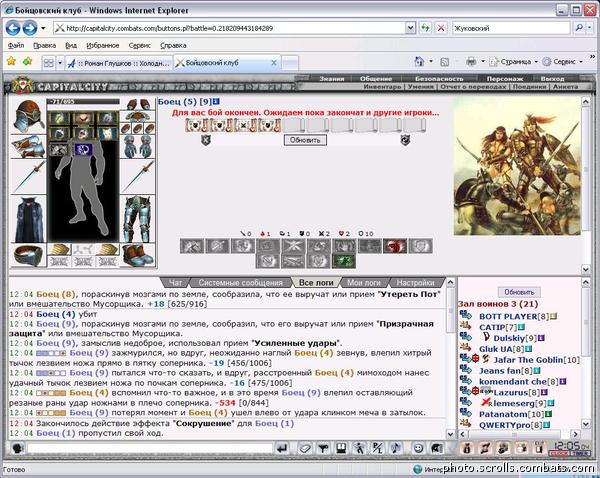The height and width of the screenshot is (478, 600).
Task: Open the Анкета link
Action: (x=565, y=87)
